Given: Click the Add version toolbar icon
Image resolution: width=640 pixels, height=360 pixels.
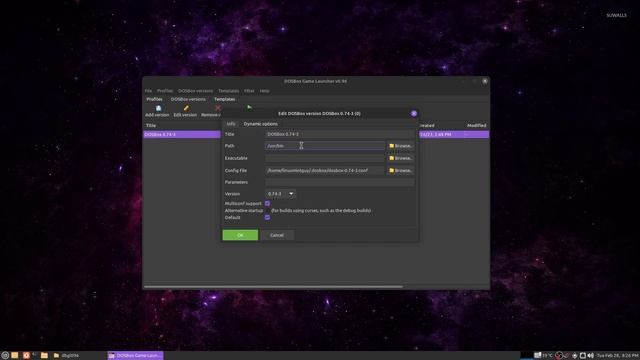Looking at the screenshot, I should pos(158,108).
